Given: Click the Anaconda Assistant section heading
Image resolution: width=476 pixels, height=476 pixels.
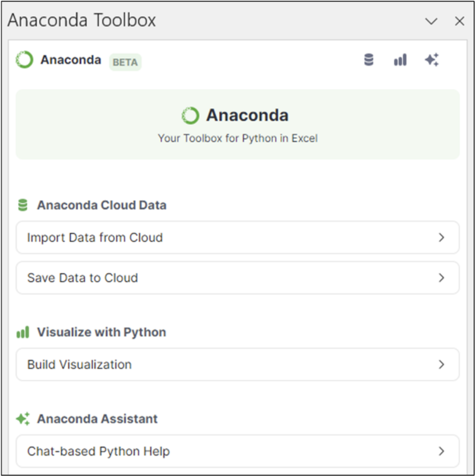Looking at the screenshot, I should (x=97, y=418).
